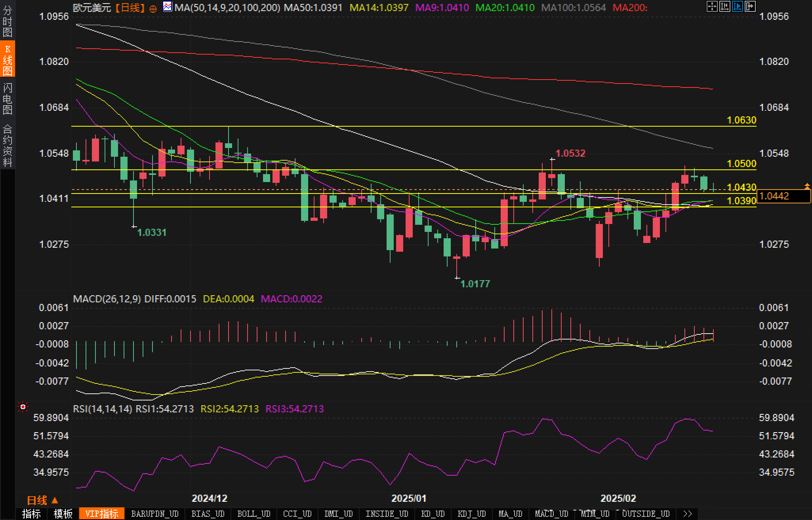Apply the KDJ_UD indicator
This screenshot has height=520, width=812.
point(472,514)
